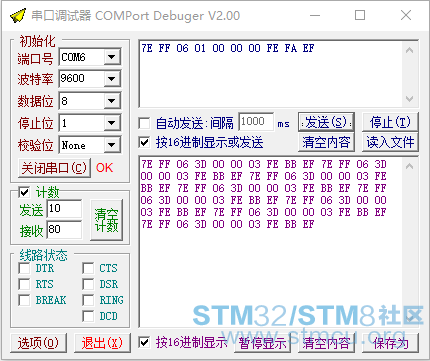Click the 保存为 button
Viewport: 430px width, 361px height.
coord(390,343)
